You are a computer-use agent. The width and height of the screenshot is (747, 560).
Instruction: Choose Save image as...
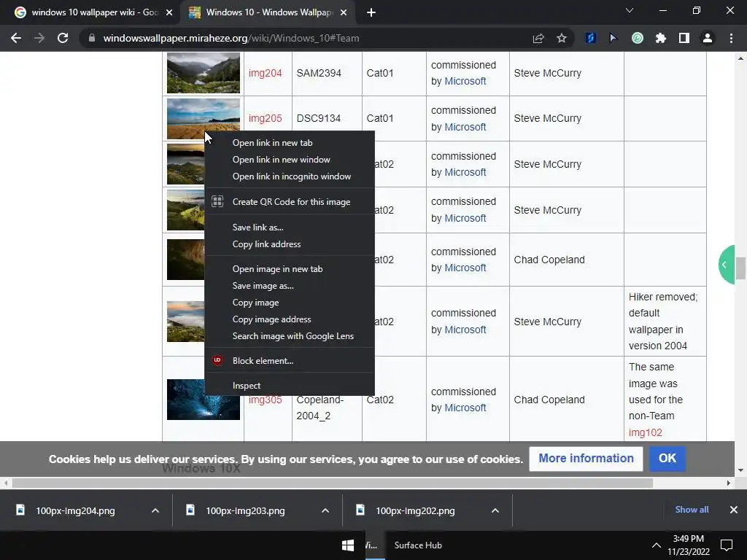tap(289, 286)
